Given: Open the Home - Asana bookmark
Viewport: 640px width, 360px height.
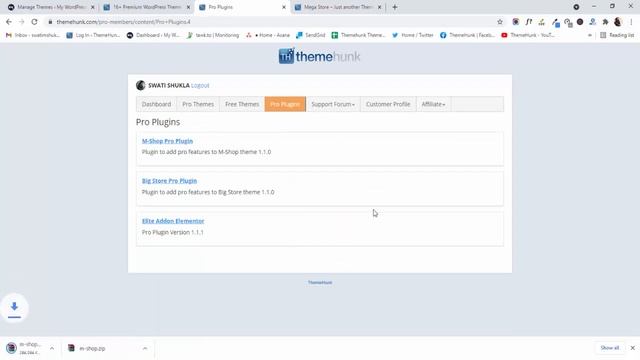Looking at the screenshot, I should 268,36.
